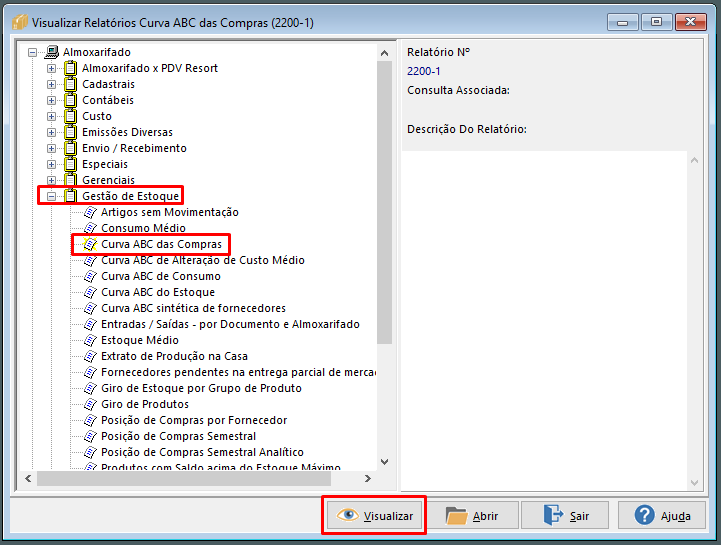Select Posição de Compras por Fornecedor
Viewport: 721px width, 545px height.
(194, 420)
